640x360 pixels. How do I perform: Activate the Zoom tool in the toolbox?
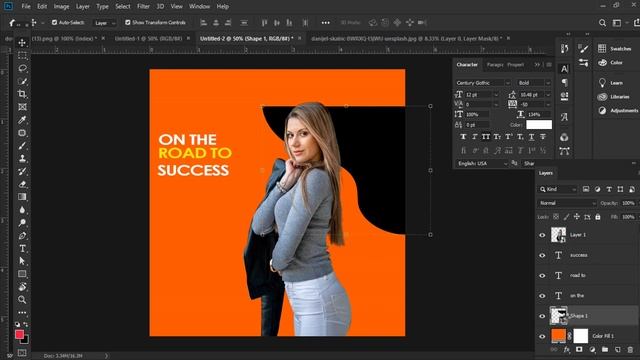tap(22, 300)
